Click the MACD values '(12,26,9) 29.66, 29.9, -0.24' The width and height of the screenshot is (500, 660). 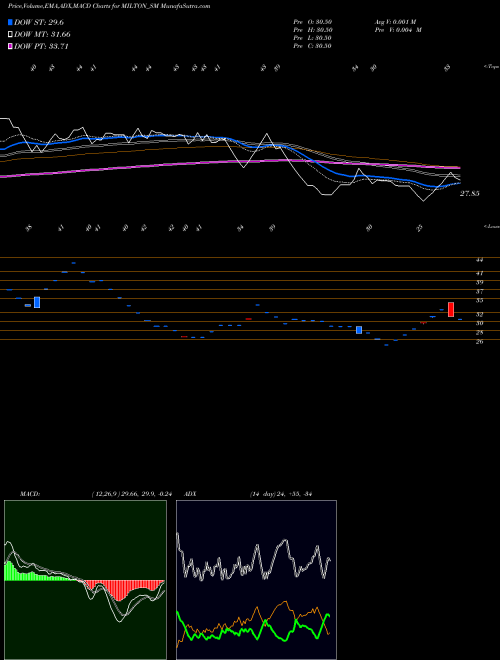pos(132,494)
